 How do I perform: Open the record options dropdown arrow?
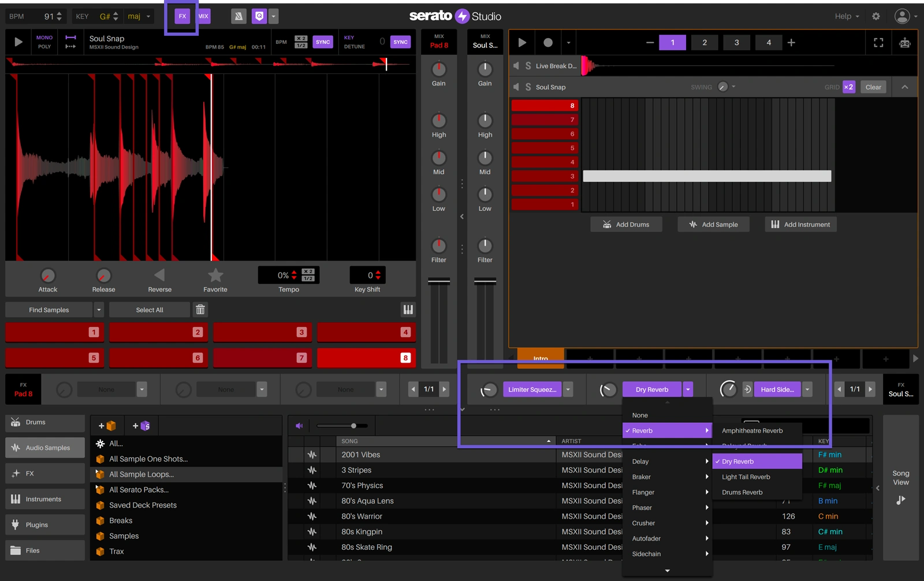568,42
